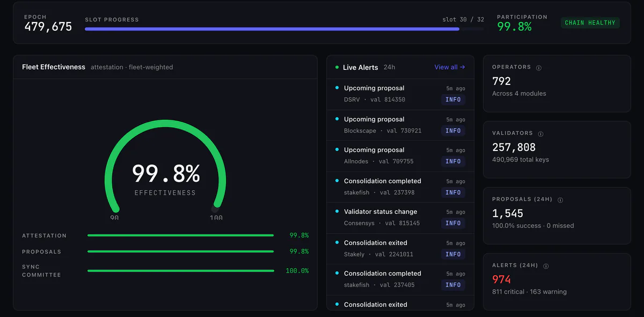Open the DSRV val 814350 upcoming proposal alert
The height and width of the screenshot is (317, 644).
(400, 95)
